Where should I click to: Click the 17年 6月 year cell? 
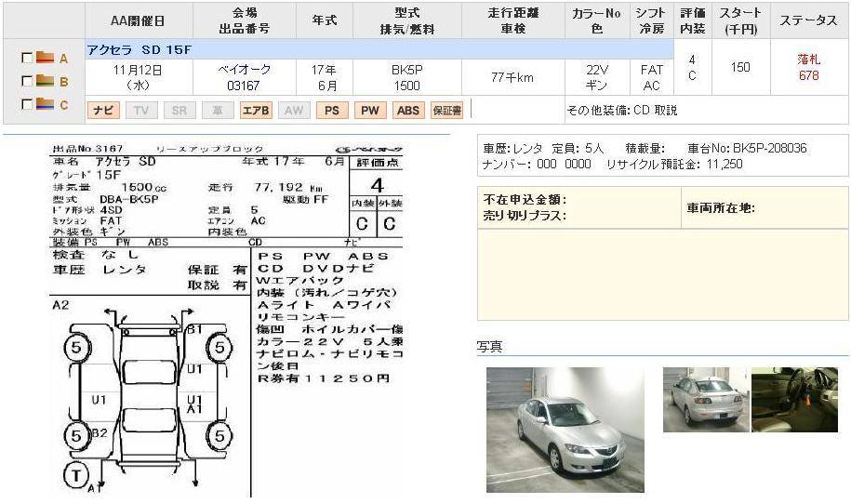tap(325, 77)
